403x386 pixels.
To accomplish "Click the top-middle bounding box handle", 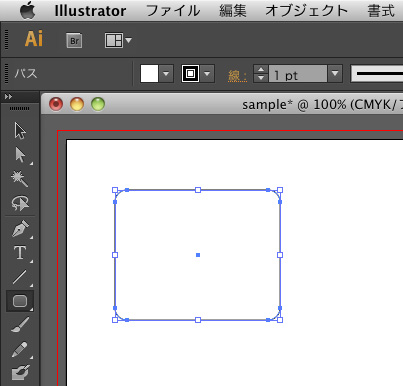I will coord(198,190).
